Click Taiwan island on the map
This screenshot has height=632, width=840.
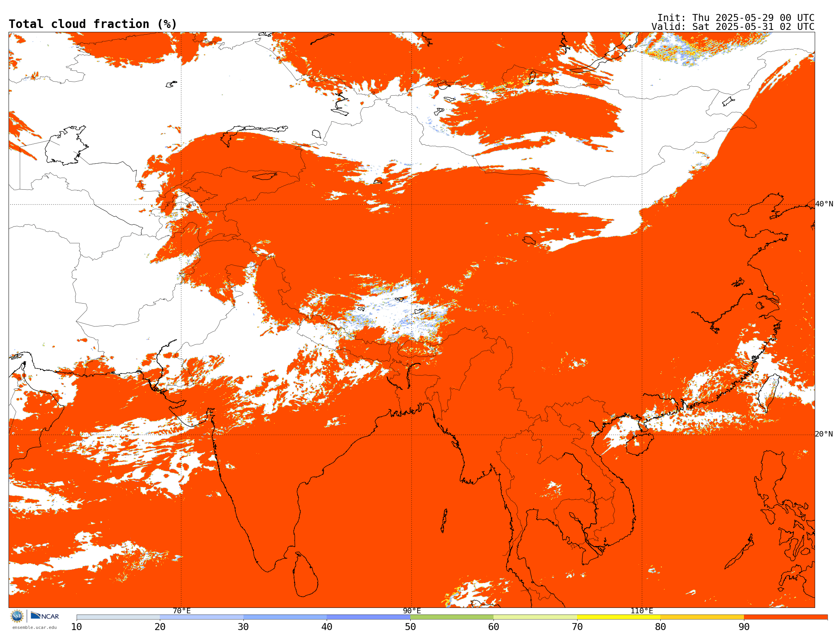coord(769,393)
